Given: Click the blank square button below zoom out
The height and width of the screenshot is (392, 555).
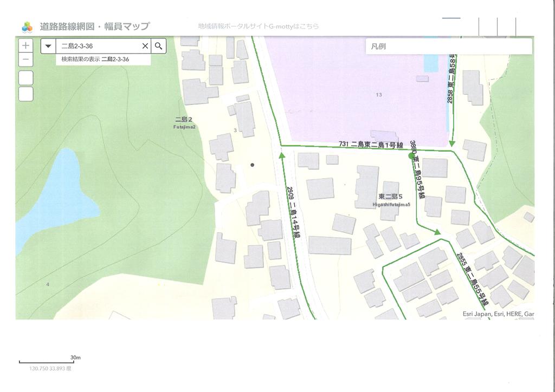Looking at the screenshot, I should [x=25, y=77].
